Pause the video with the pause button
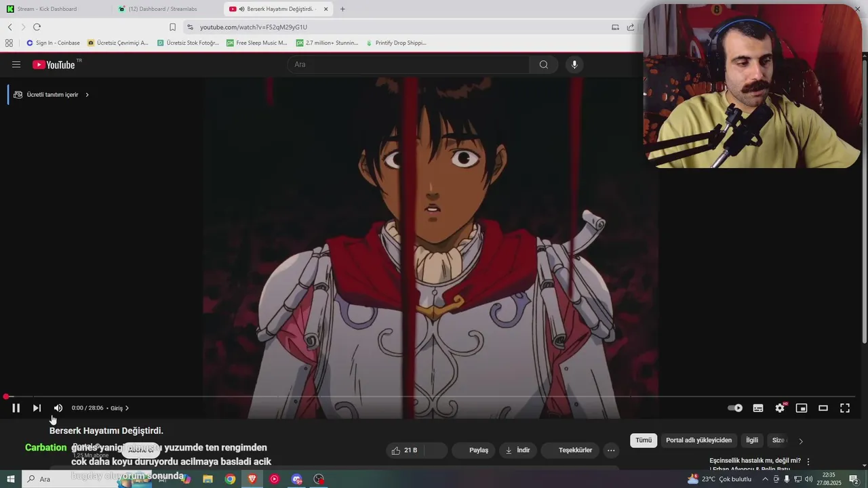This screenshot has height=488, width=868. (16, 408)
